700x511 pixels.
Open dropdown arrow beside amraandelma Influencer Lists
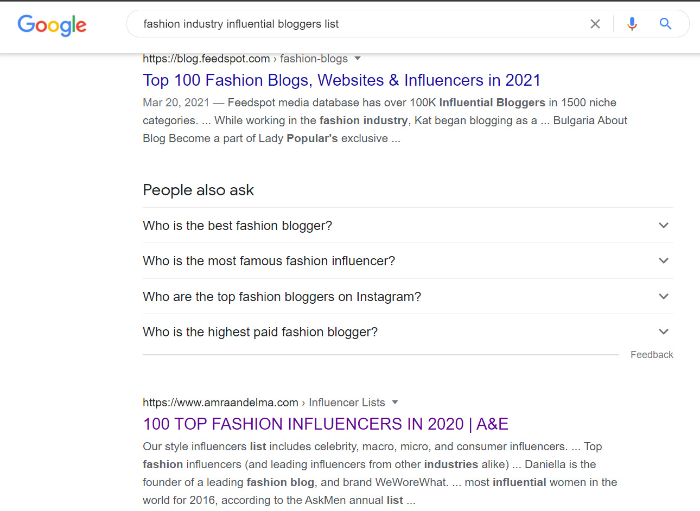pos(395,403)
